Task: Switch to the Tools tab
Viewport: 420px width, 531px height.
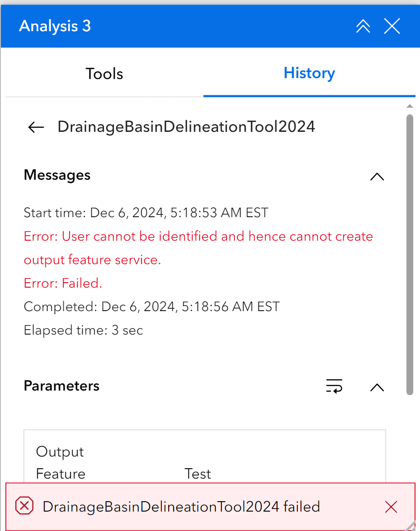Action: click(104, 74)
